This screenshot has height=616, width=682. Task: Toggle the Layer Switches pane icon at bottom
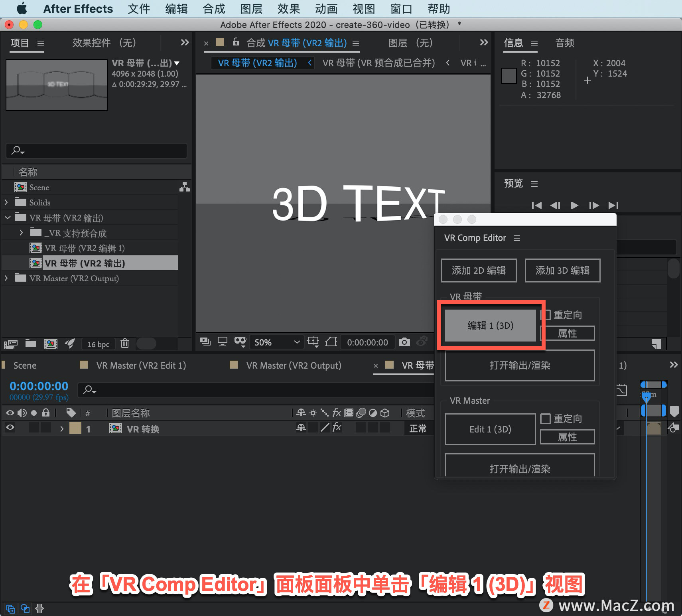click(10, 609)
